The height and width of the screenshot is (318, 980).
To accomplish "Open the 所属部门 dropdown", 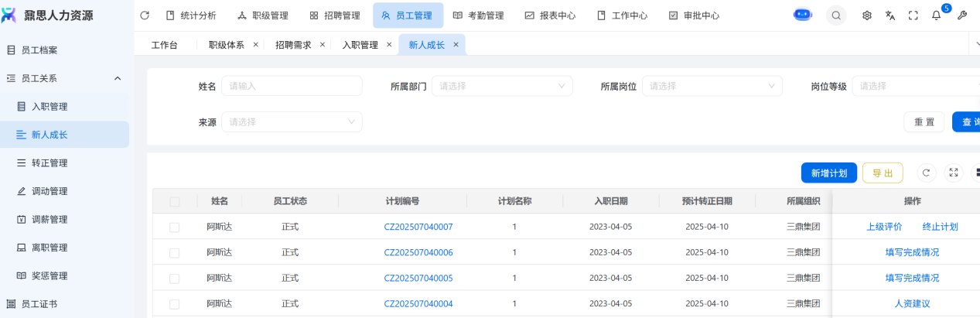I will coord(502,86).
